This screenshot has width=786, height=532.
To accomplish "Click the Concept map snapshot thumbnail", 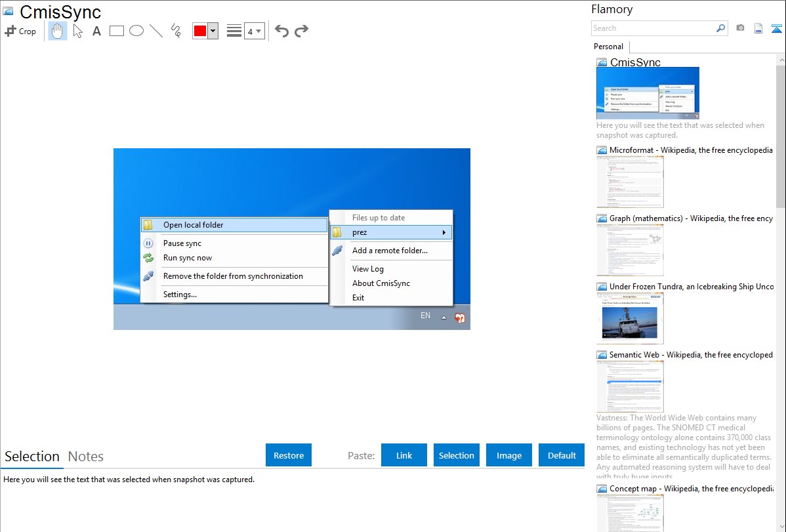I will (x=630, y=514).
